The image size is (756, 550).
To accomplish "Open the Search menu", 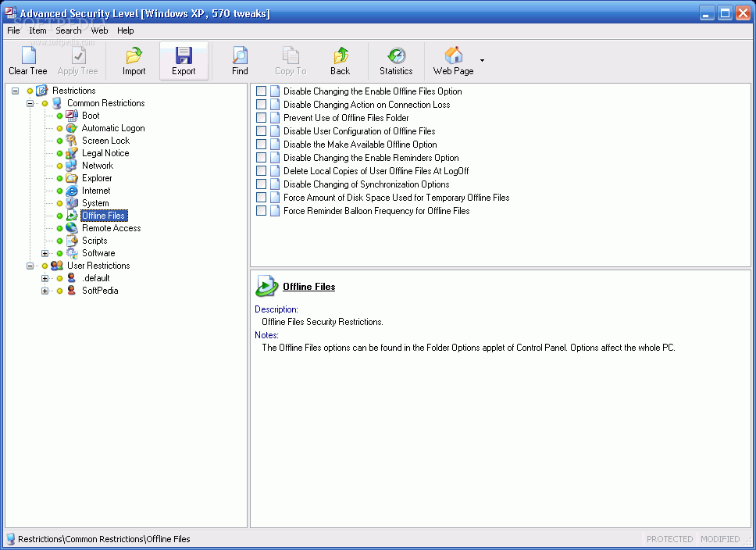I will coord(69,30).
